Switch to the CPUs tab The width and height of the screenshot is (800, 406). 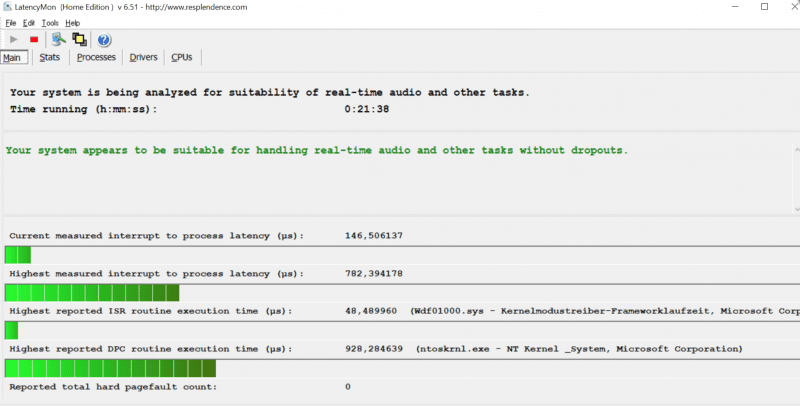pos(182,57)
